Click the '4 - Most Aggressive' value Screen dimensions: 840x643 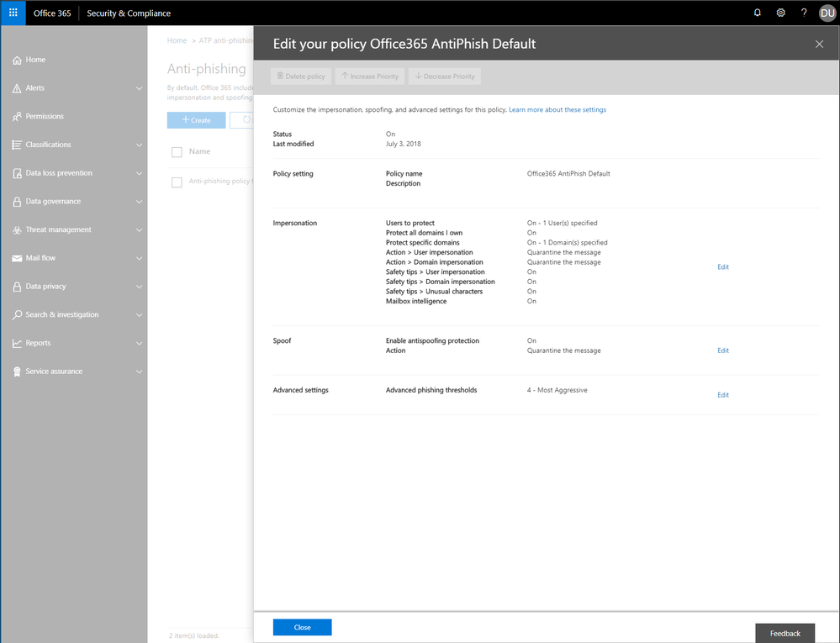tap(557, 390)
